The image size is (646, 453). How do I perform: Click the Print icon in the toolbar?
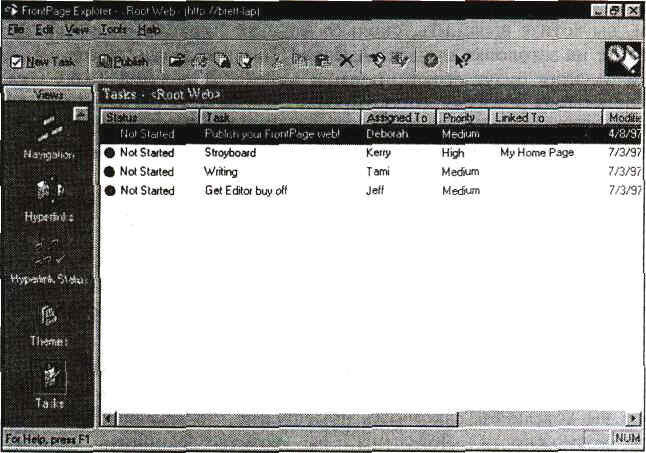[200, 61]
